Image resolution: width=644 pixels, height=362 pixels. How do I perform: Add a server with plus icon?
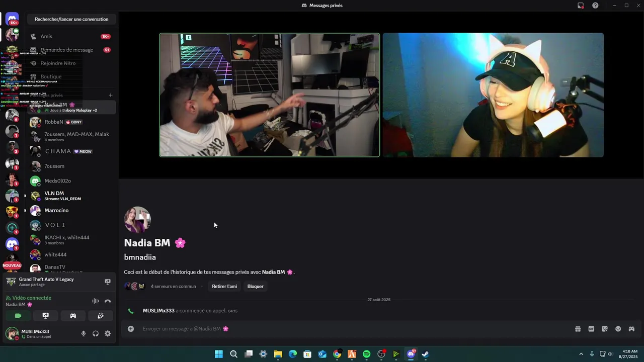[12, 228]
